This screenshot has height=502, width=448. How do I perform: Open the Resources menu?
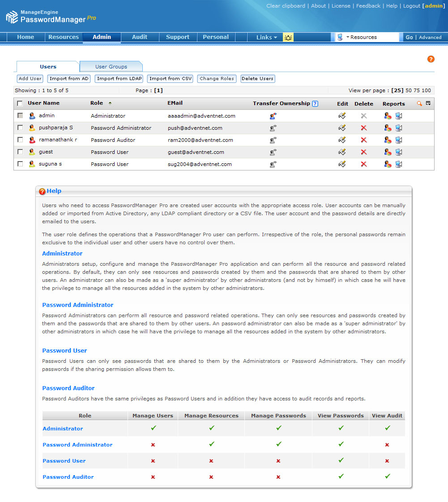pyautogui.click(x=64, y=37)
